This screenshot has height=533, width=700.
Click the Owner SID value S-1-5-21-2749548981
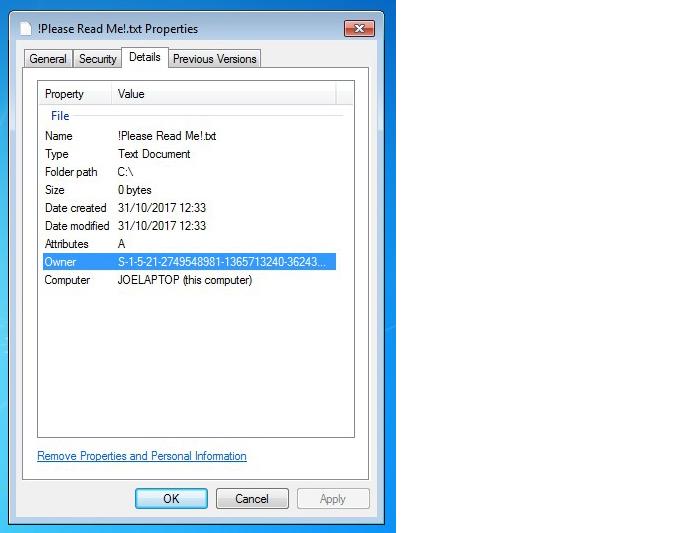coord(221,262)
